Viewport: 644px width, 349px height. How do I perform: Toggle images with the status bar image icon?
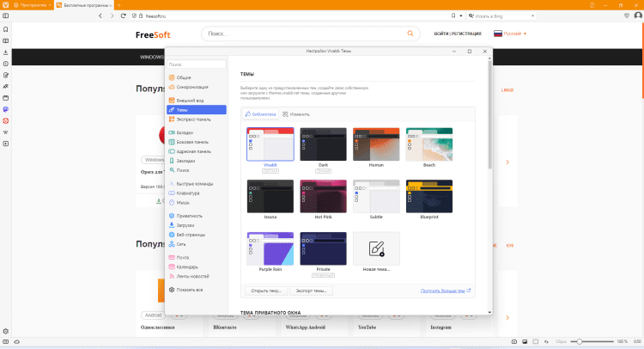coord(525,341)
